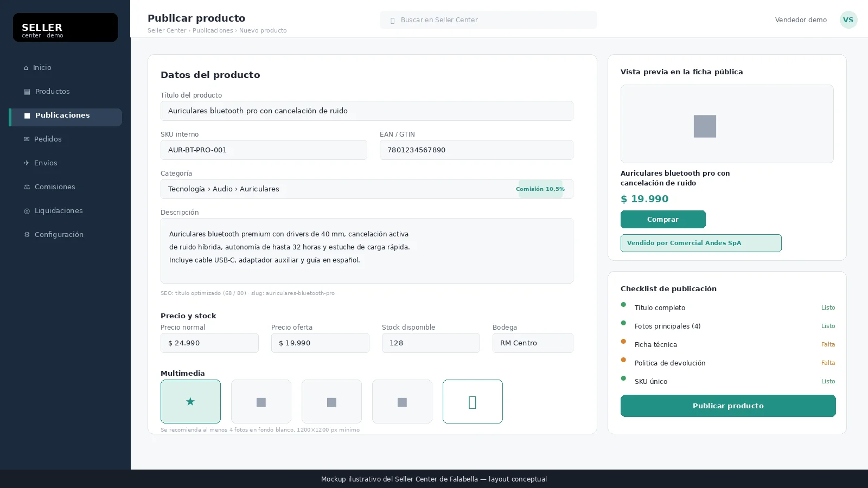Select the third multimedia photo thumbnail
Viewport: 868px width, 488px height.
(x=331, y=401)
